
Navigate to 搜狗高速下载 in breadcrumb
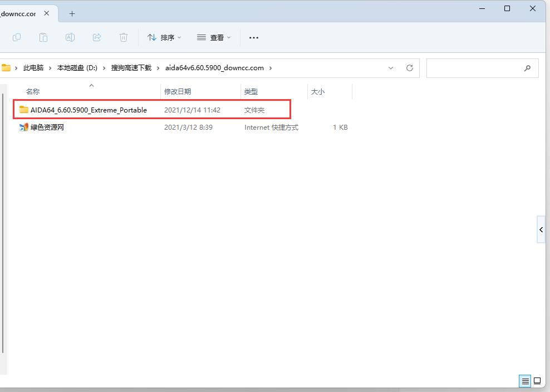tap(131, 68)
